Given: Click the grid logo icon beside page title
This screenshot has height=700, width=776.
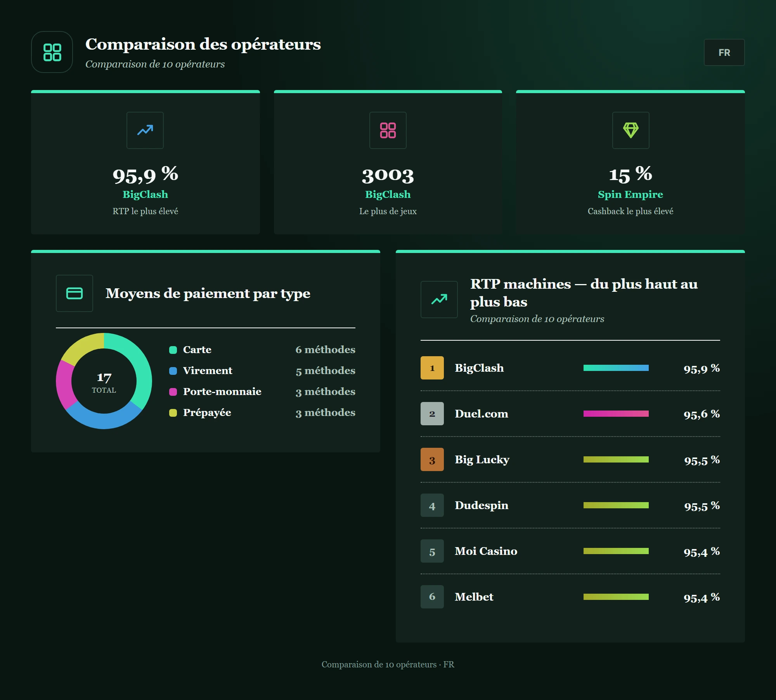Looking at the screenshot, I should [52, 52].
